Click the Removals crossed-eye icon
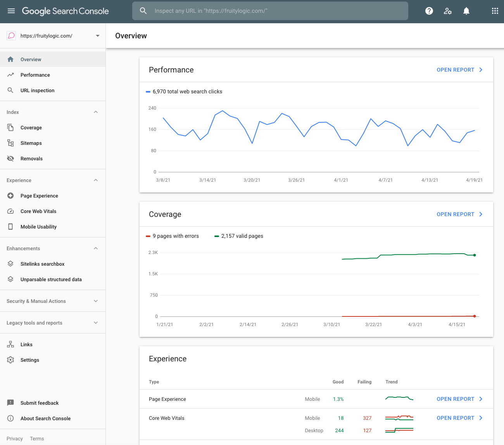The image size is (504, 445). pyautogui.click(x=10, y=158)
